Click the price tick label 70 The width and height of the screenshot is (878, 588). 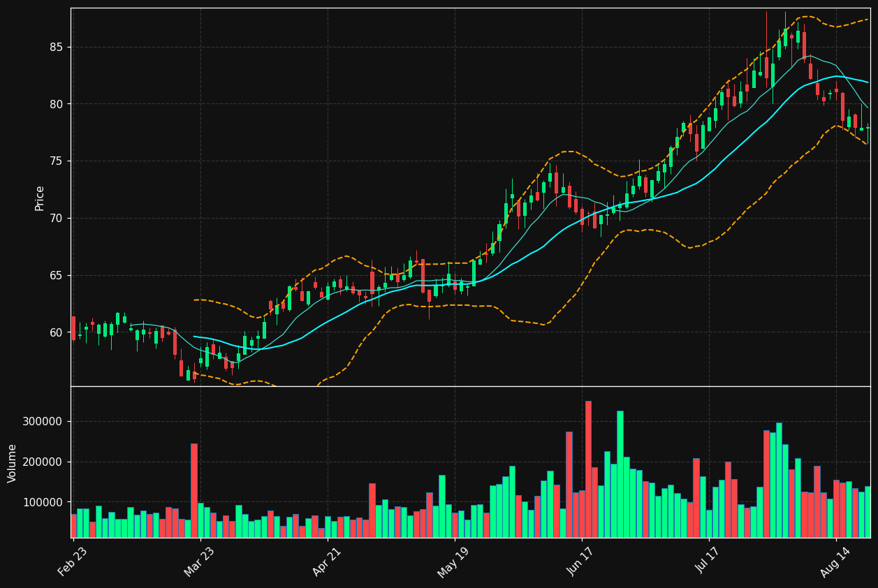pyautogui.click(x=56, y=219)
